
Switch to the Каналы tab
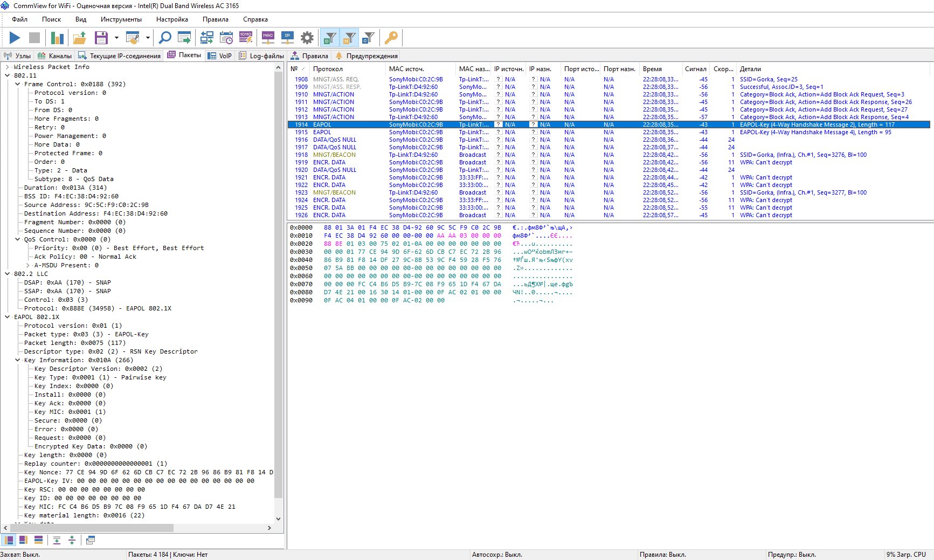[54, 56]
